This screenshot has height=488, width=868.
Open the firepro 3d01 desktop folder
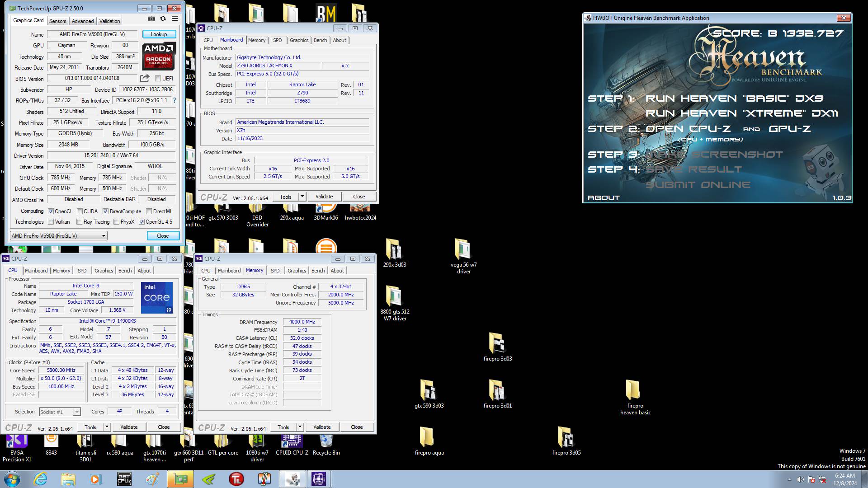click(x=497, y=394)
